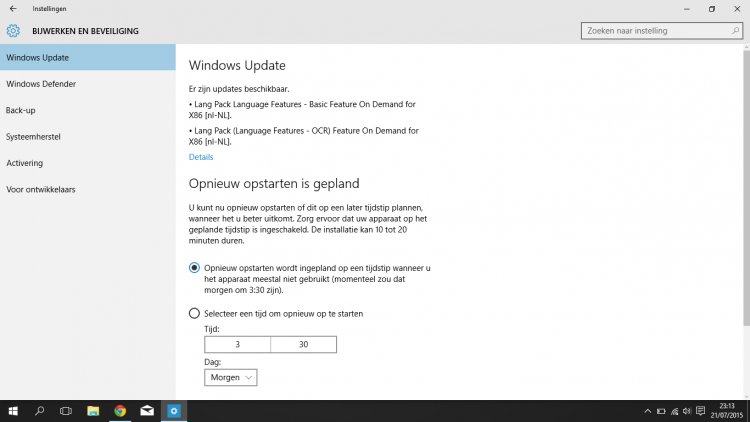Open the minute selector showing 30
750x422 pixels.
pyautogui.click(x=303, y=344)
